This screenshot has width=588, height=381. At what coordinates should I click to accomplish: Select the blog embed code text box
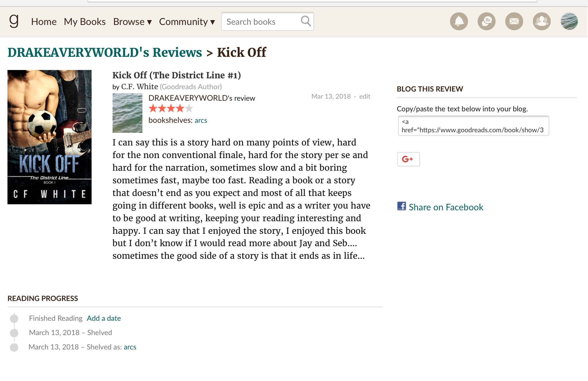(473, 126)
